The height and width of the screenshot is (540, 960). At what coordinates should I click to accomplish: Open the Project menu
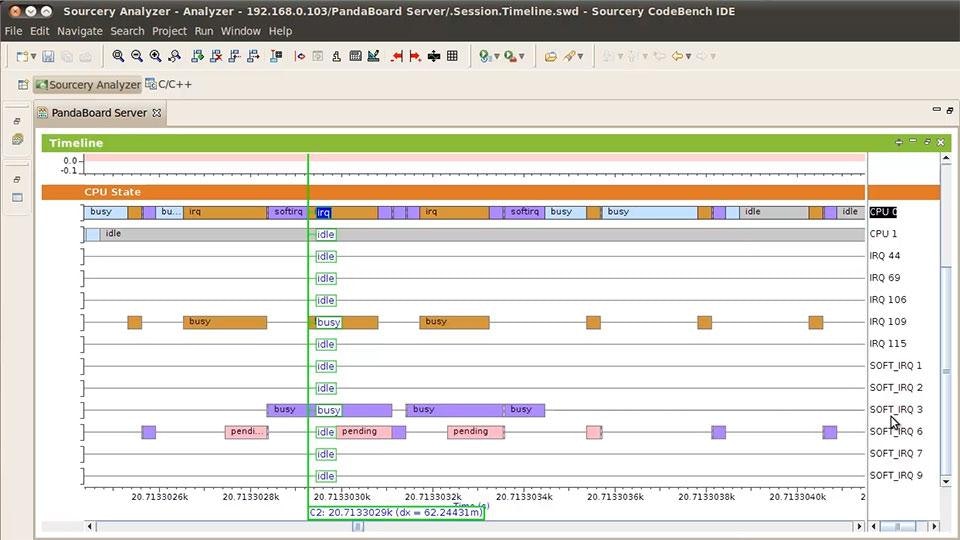[x=169, y=31]
